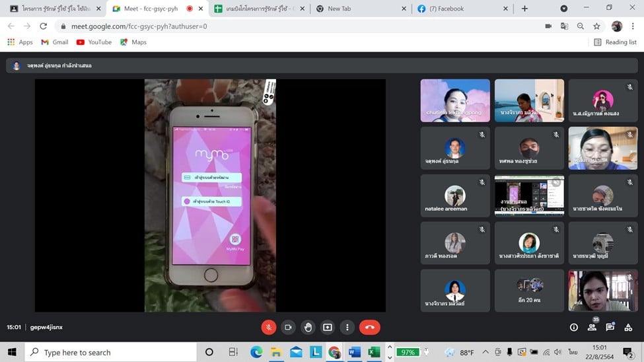Viewport: 644px width, 362px height.
Task: Open a new browser tab with plus
Action: (524, 9)
